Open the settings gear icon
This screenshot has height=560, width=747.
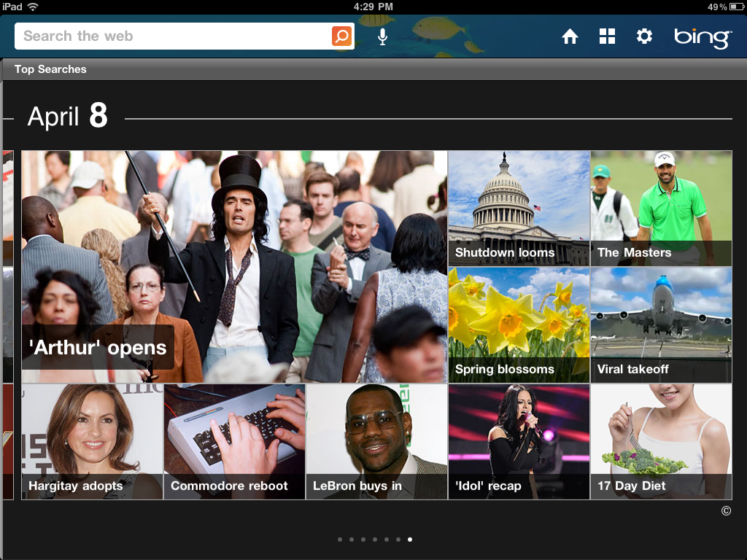644,36
